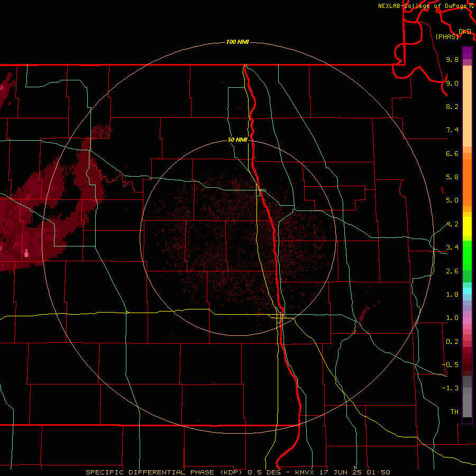Pick the gray bottom color bar segment
476x476 pixels.
(467, 405)
